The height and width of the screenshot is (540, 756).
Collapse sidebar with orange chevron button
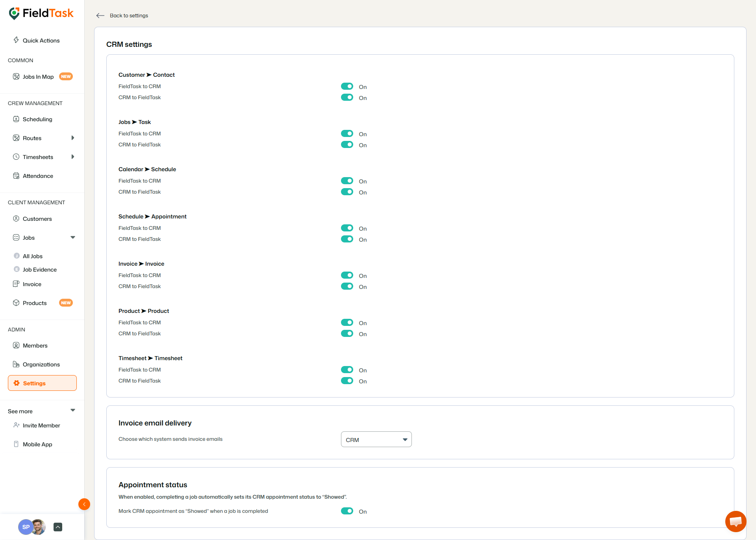tap(84, 504)
